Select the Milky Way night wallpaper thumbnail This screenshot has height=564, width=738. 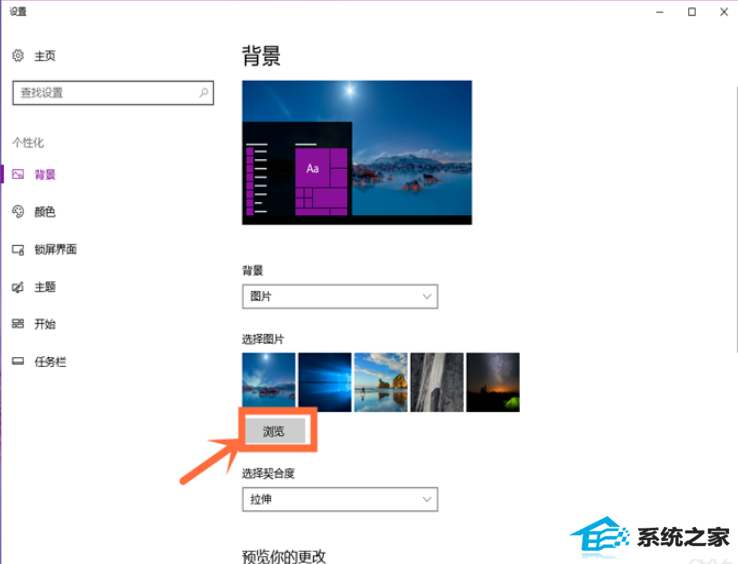click(x=493, y=382)
